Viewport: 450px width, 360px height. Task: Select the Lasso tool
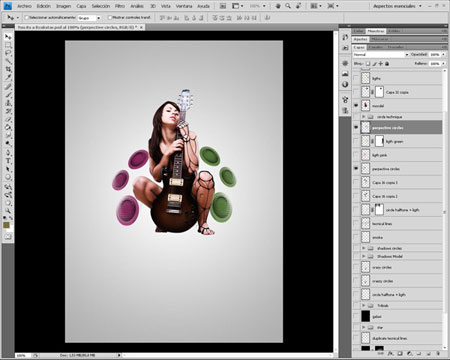click(x=8, y=53)
